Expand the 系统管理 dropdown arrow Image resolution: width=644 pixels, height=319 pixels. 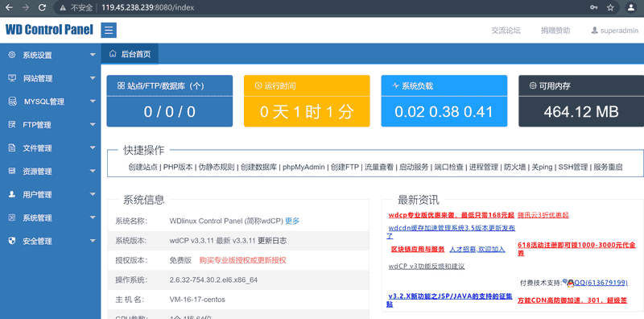[93, 217]
